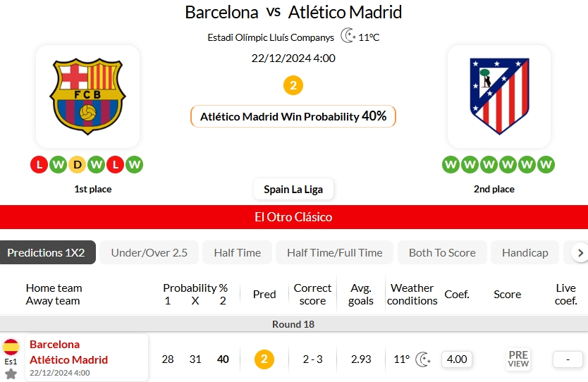The image size is (588, 382).
Task: Click the Barcelona club crest
Action: [x=87, y=96]
